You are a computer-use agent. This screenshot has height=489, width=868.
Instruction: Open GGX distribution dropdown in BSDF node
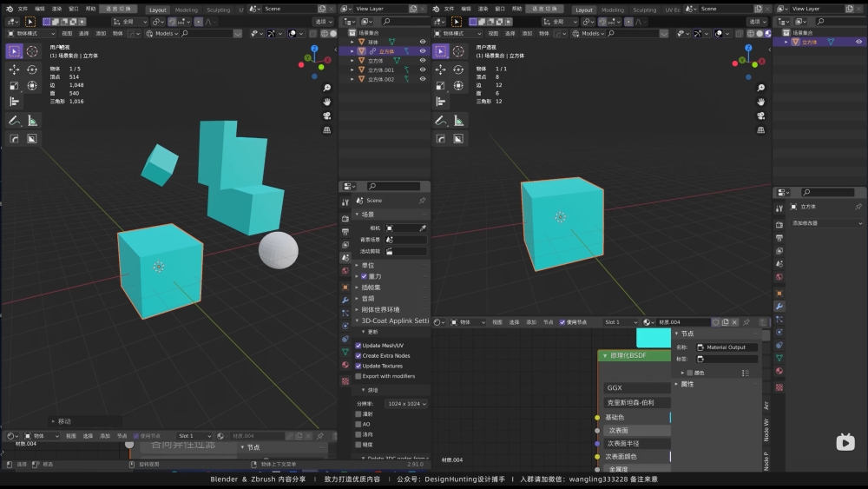click(x=636, y=387)
